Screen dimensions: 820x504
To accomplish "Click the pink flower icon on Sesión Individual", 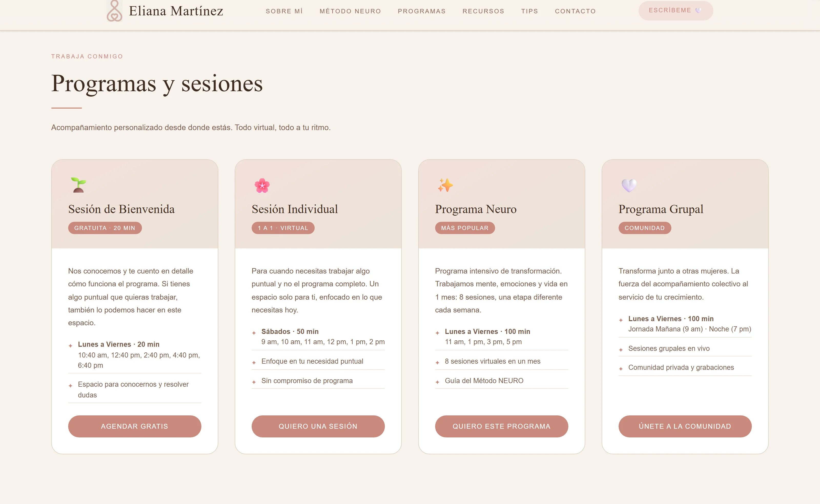I will (262, 185).
